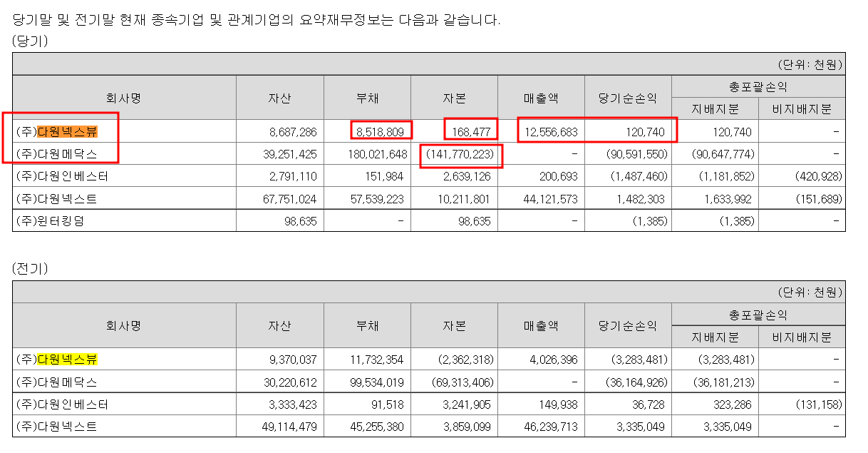Click controlling interest value 1,633,992
868x453 pixels.
click(729, 199)
